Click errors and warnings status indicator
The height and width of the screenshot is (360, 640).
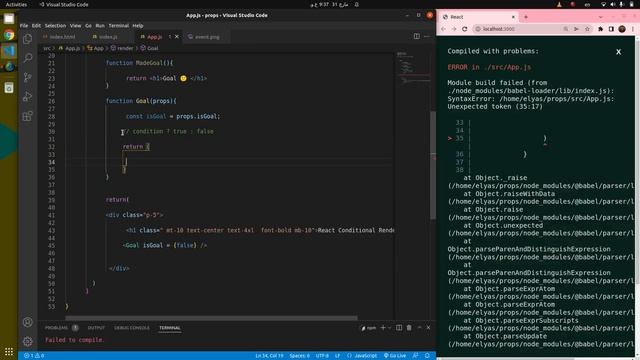[34, 356]
